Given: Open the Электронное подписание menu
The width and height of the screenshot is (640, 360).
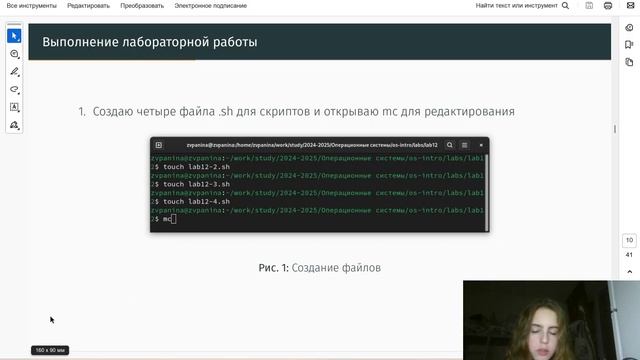Looking at the screenshot, I should (x=211, y=6).
